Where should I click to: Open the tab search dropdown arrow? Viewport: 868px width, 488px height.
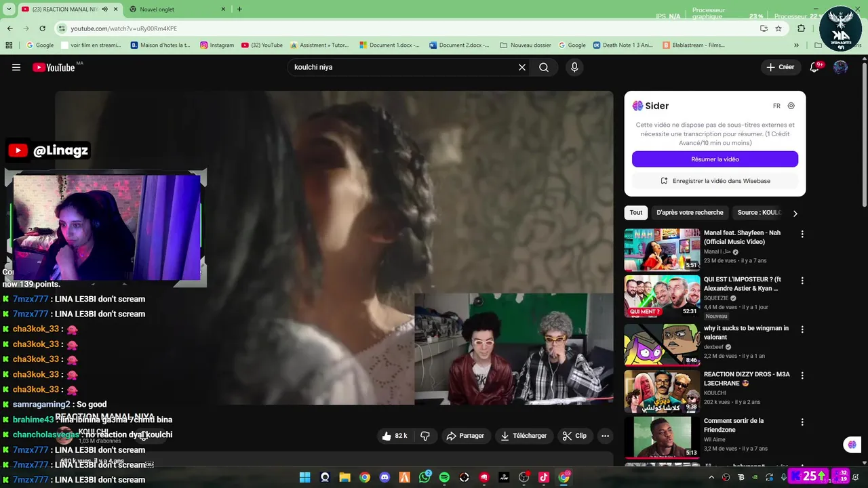click(x=9, y=9)
